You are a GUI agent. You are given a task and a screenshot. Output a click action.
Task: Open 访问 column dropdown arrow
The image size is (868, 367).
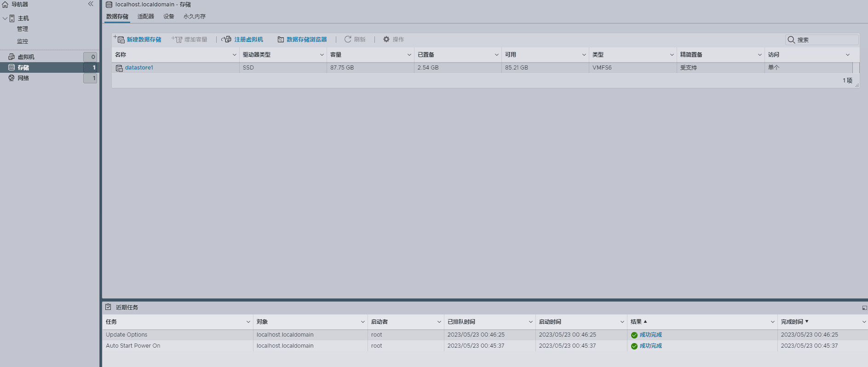848,55
